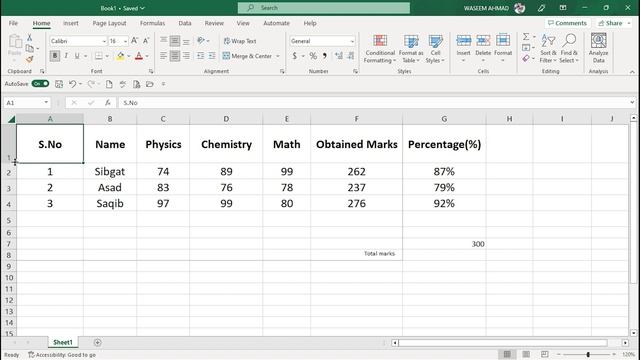Click the Comments button

(x=567, y=23)
